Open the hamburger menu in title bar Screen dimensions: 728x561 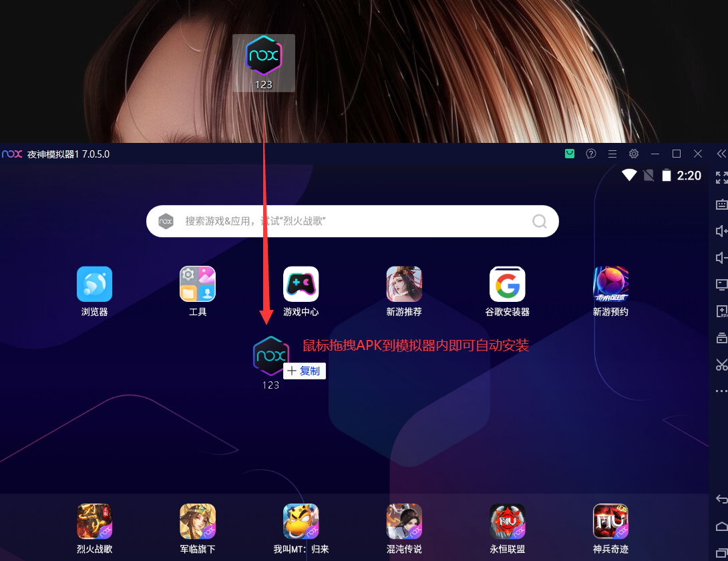612,154
